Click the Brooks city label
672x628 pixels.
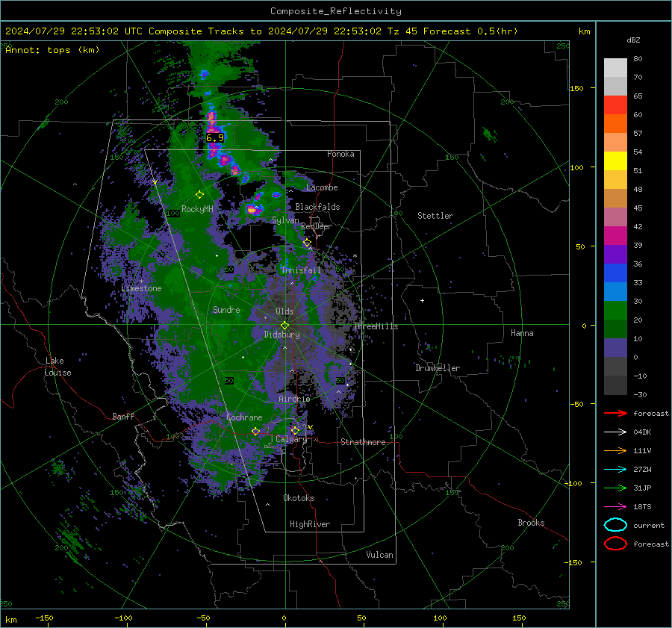pos(531,523)
